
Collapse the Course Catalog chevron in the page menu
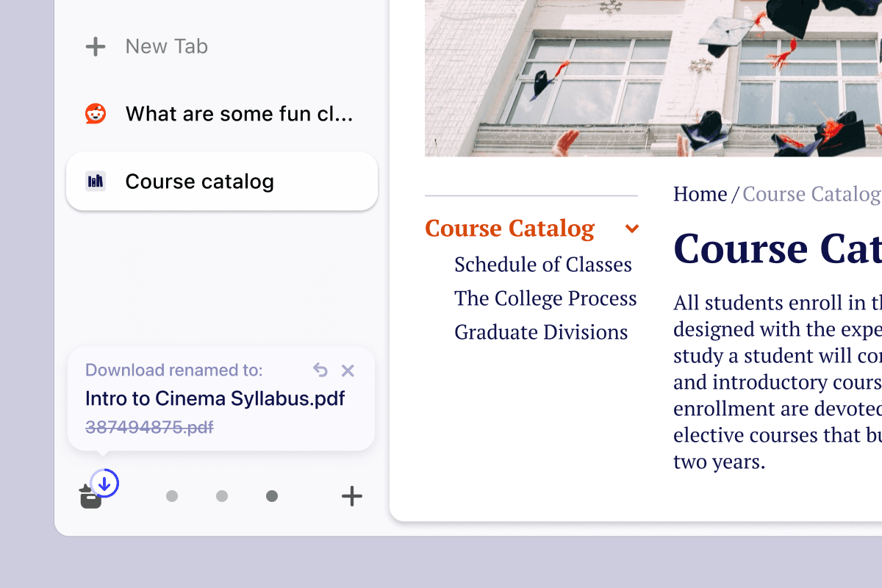631,229
